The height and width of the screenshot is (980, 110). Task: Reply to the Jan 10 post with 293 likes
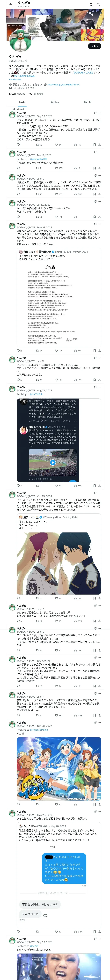18,194
